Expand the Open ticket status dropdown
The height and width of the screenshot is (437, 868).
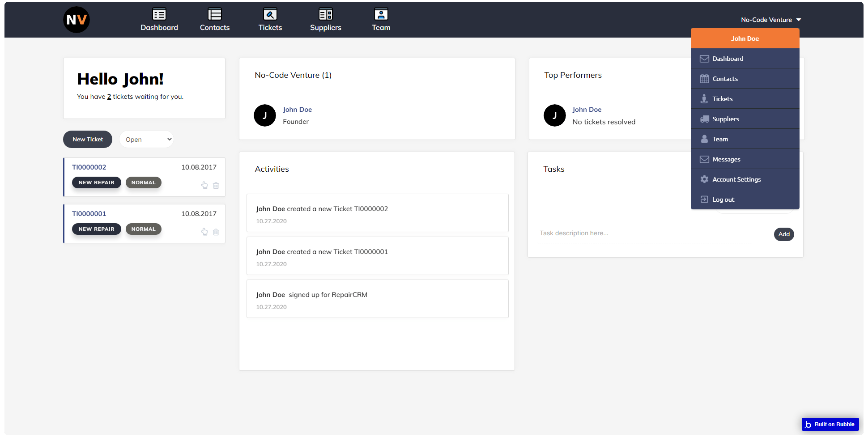coord(146,139)
